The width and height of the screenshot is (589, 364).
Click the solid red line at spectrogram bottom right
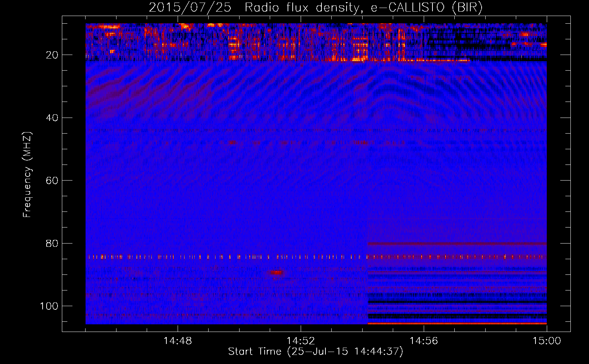(457, 323)
